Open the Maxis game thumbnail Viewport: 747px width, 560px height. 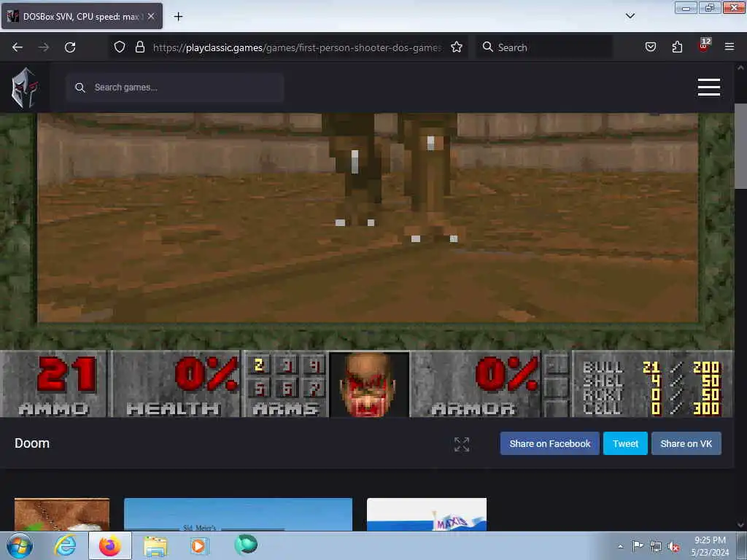[x=426, y=514]
